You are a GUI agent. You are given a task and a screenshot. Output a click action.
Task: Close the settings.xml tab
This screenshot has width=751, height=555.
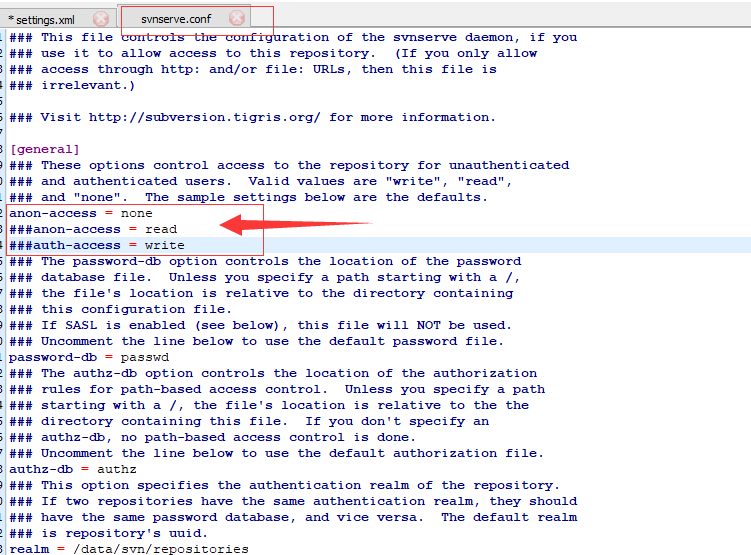pyautogui.click(x=101, y=19)
